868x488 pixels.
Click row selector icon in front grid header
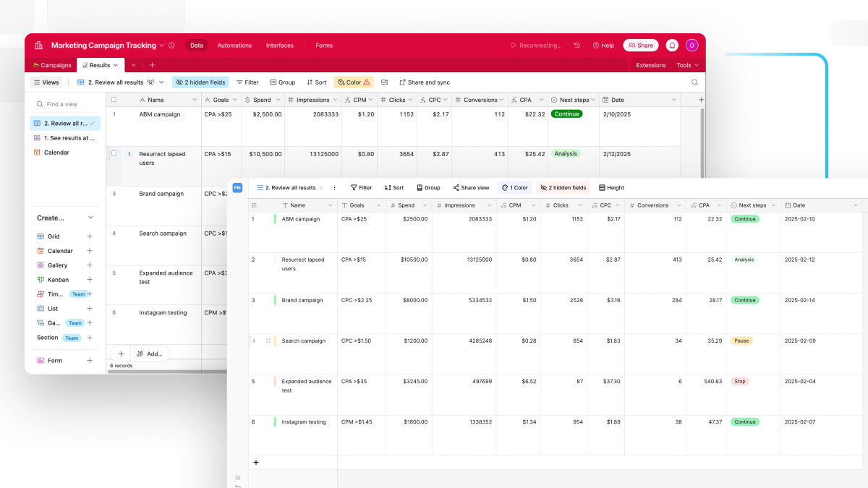[x=254, y=205]
